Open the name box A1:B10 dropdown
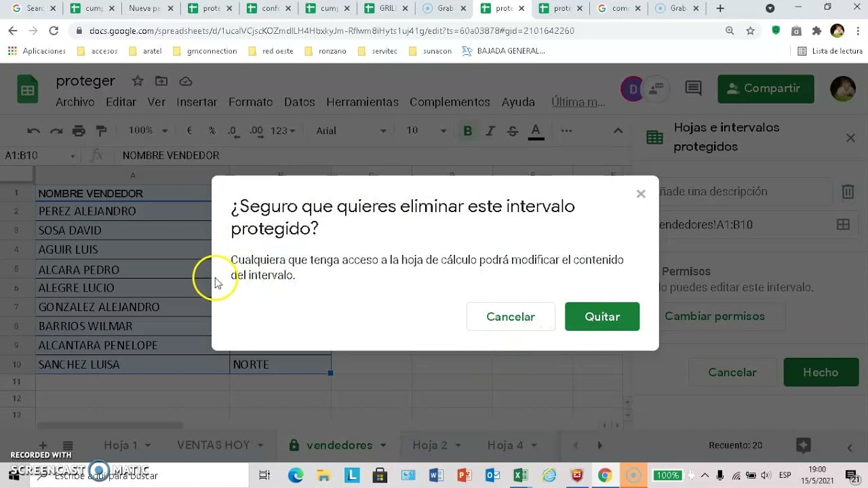868x488 pixels. [73, 156]
